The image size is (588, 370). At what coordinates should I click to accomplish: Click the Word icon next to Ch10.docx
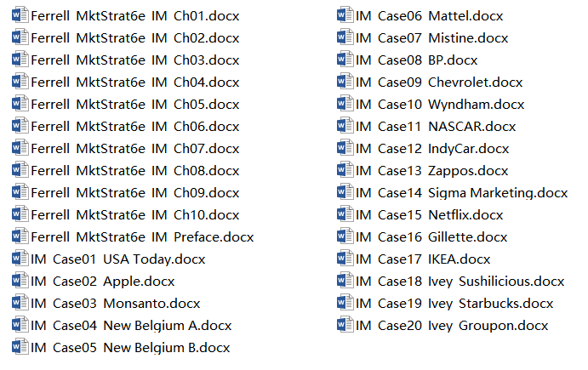(x=20, y=215)
